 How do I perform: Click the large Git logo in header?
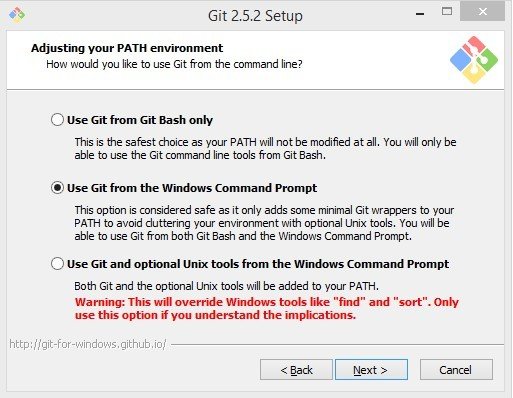[474, 60]
